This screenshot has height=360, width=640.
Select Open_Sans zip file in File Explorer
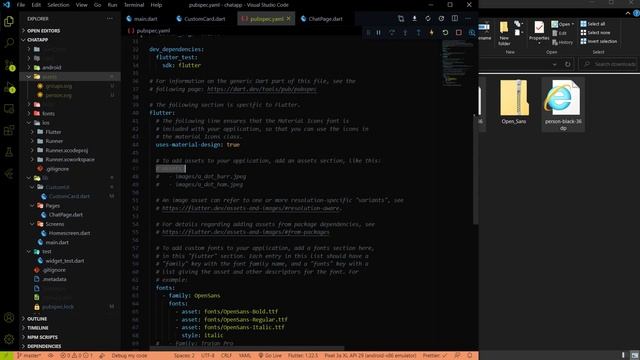click(x=514, y=102)
